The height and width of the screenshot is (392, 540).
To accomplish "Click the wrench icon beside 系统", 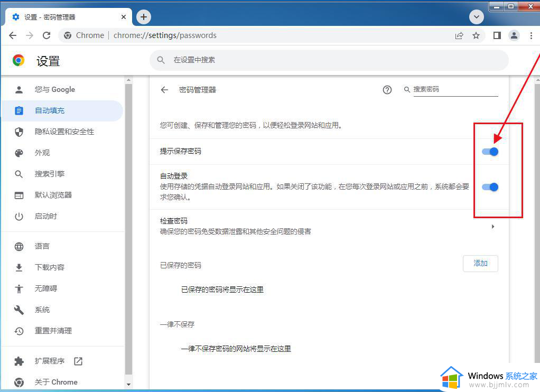I will coord(19,310).
